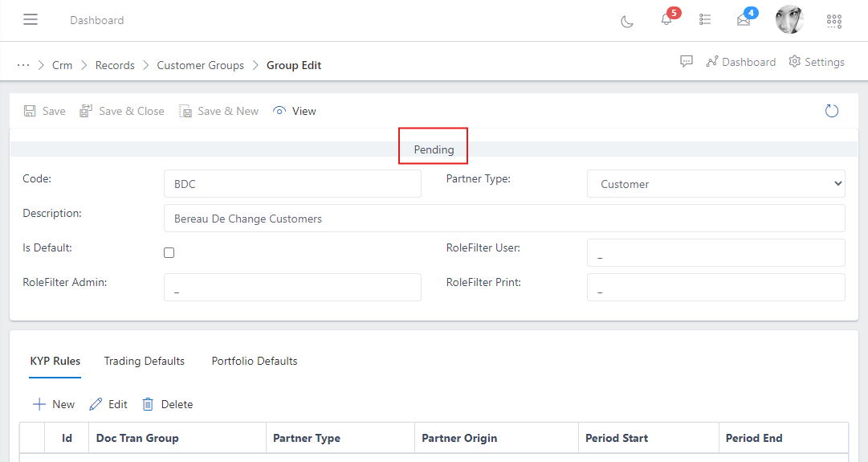Open the hamburger navigation menu
The width and height of the screenshot is (868, 462).
pyautogui.click(x=31, y=19)
